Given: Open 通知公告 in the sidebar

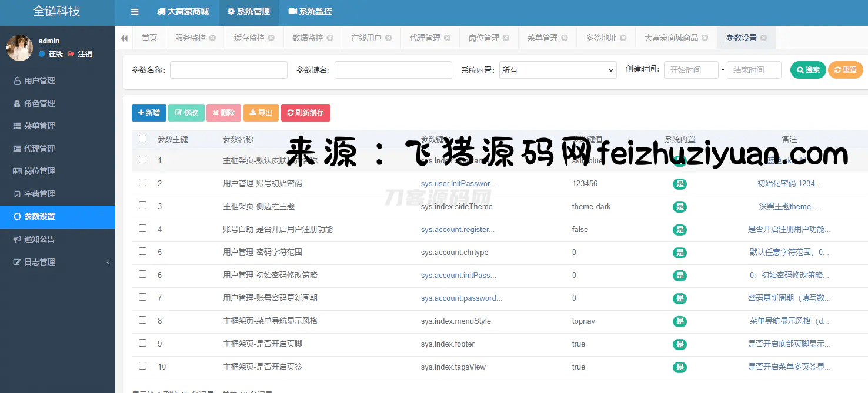Looking at the screenshot, I should (39, 239).
